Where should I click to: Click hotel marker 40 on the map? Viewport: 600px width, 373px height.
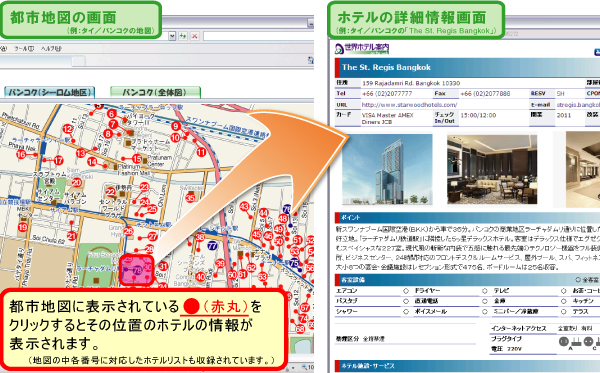pos(201,277)
